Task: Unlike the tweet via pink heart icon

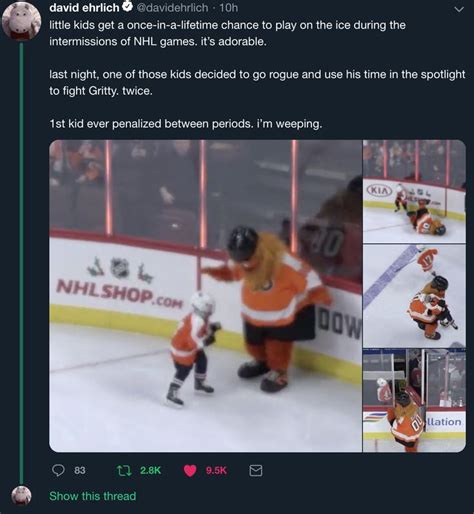Action: click(190, 471)
